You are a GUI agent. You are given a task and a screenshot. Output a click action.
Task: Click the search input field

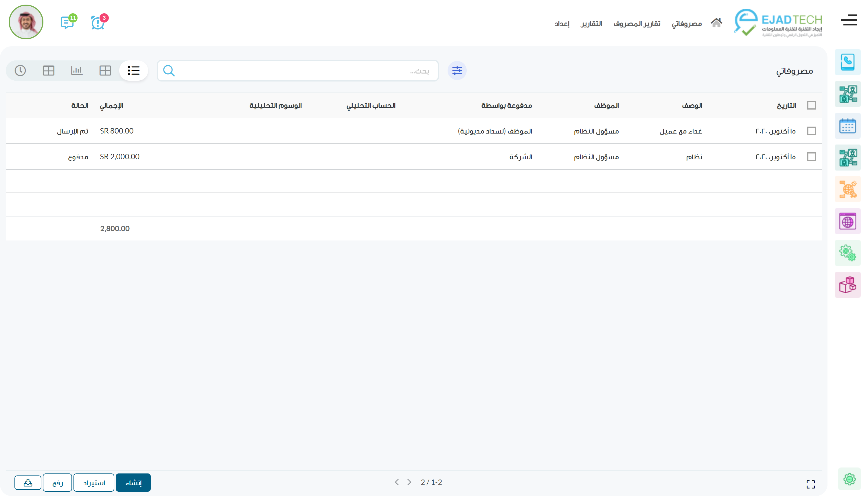297,71
